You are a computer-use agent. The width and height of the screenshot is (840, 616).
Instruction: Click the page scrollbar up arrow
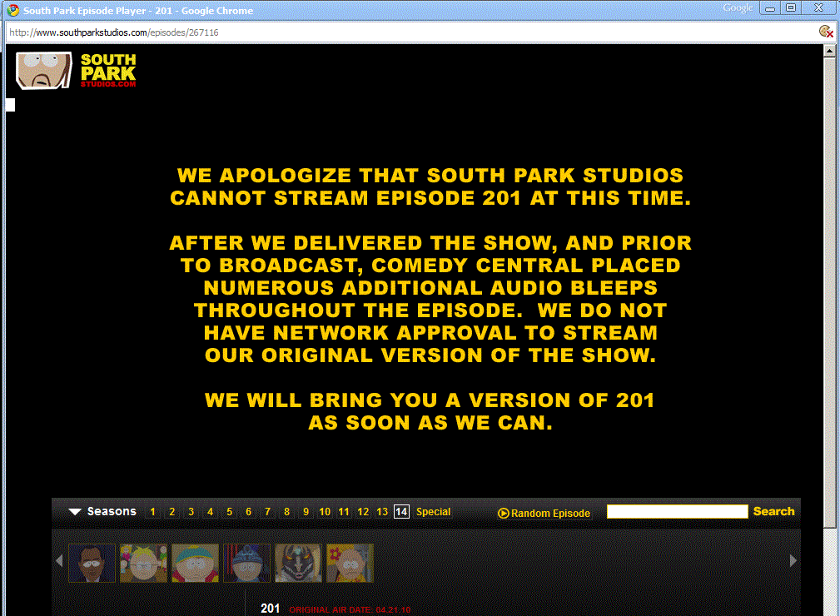point(829,51)
